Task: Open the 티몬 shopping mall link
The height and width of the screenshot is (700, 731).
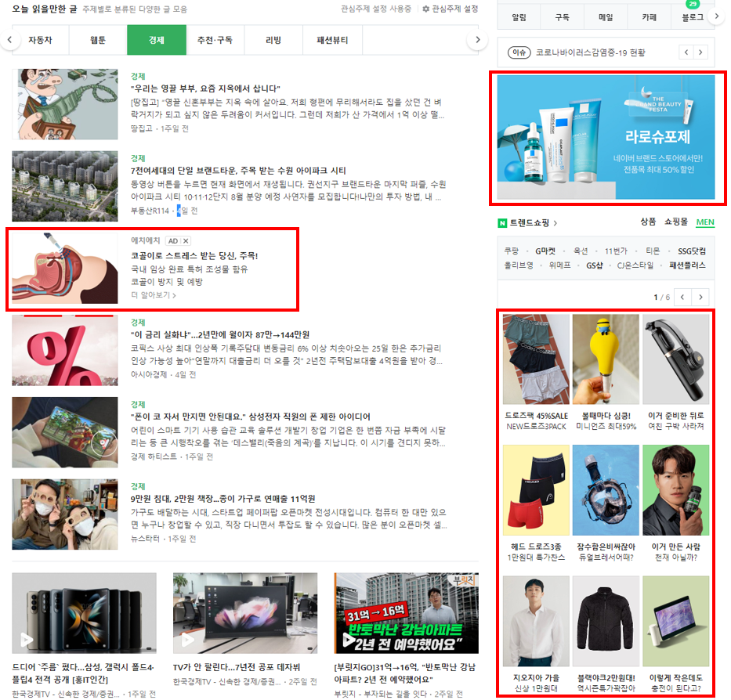Action: coord(653,251)
